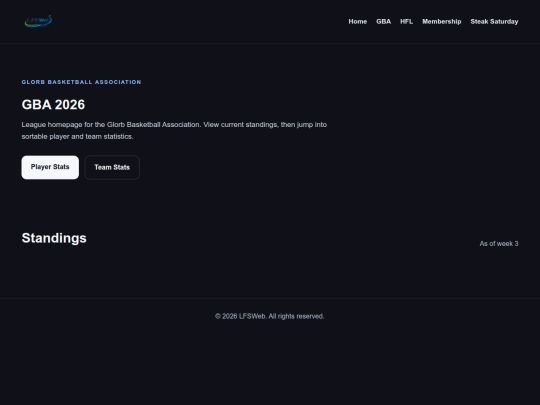Select the Standings section heading
540x405 pixels.
(54, 238)
